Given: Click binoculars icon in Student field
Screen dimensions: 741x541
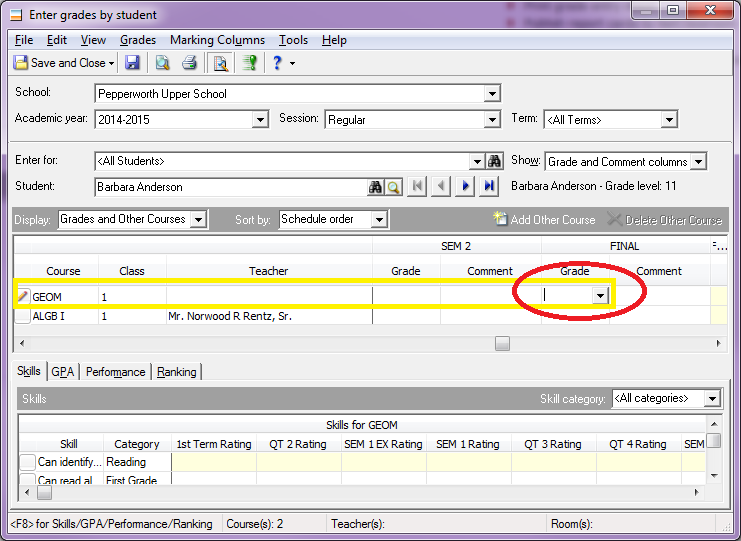Looking at the screenshot, I should pos(375,187).
